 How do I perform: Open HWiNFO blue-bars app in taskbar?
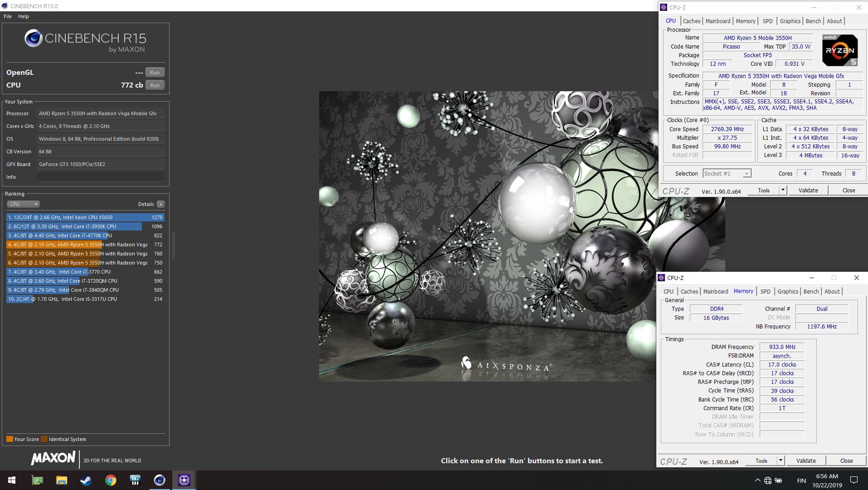[x=135, y=480]
